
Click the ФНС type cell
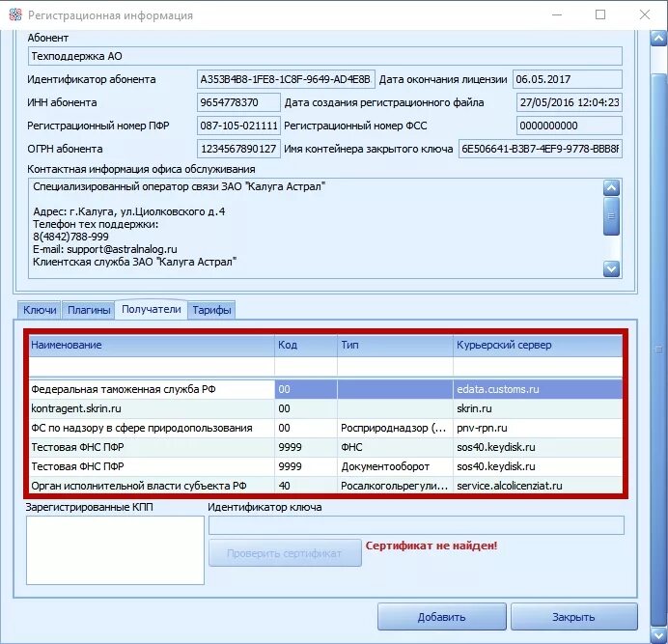click(x=396, y=447)
